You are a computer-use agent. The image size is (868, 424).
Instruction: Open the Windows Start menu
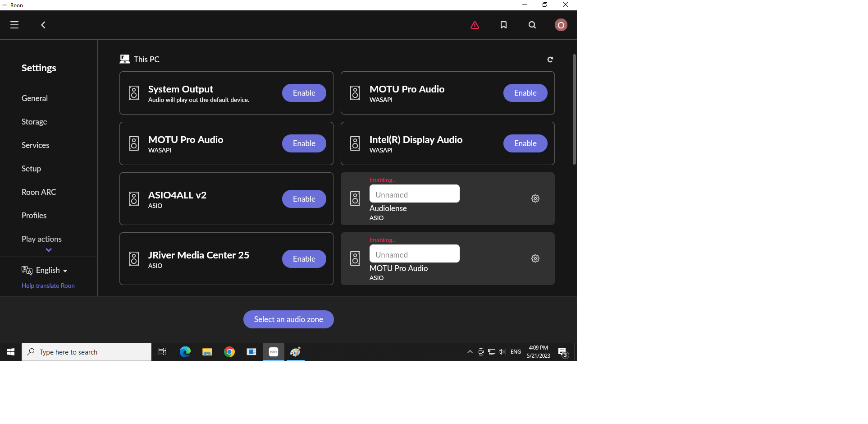click(11, 352)
